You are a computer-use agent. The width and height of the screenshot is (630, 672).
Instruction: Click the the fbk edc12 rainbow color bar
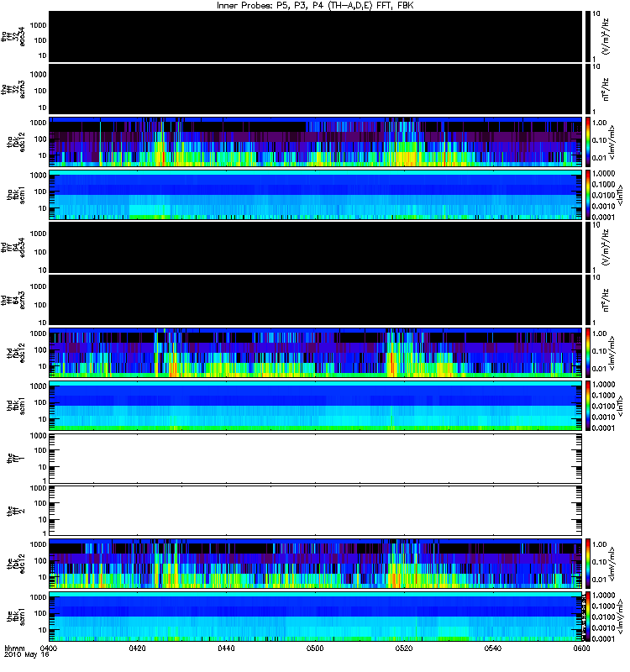[588, 564]
